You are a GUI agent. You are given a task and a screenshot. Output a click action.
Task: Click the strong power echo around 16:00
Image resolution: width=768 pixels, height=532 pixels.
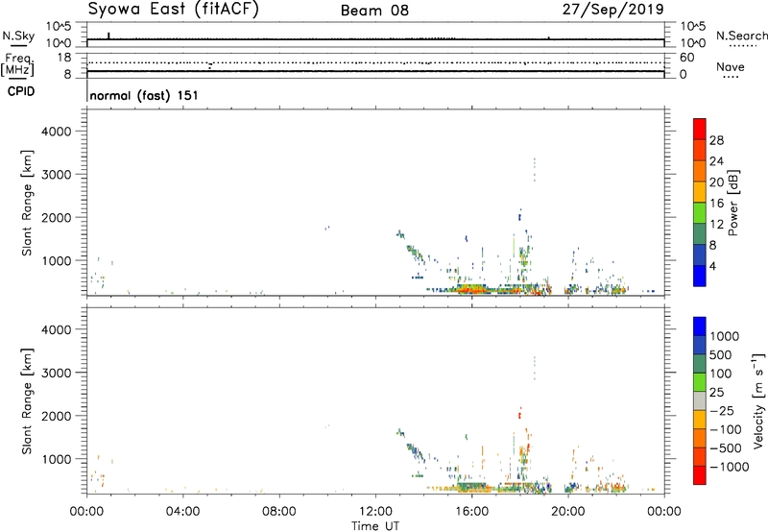(471, 289)
